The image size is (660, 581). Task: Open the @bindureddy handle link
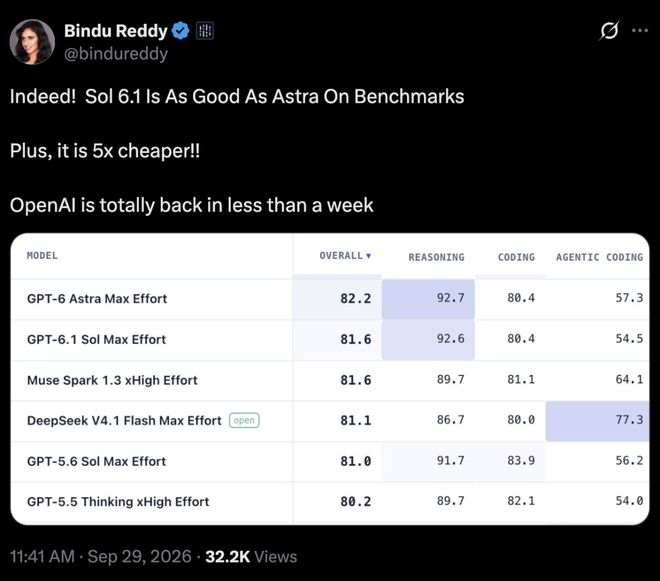pos(116,54)
